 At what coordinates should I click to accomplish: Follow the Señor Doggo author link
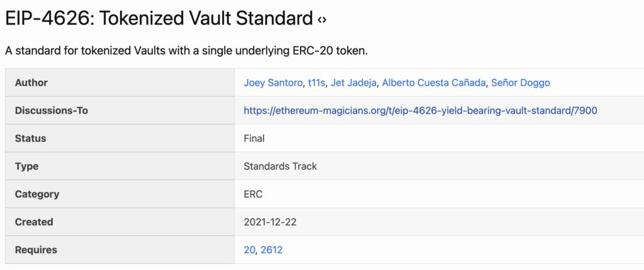tap(521, 83)
